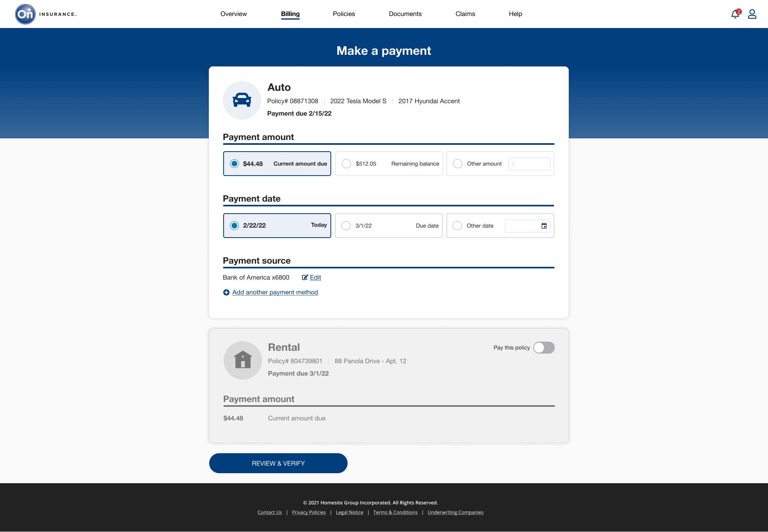Open the notifications bell icon
Image resolution: width=768 pixels, height=532 pixels.
click(x=735, y=14)
